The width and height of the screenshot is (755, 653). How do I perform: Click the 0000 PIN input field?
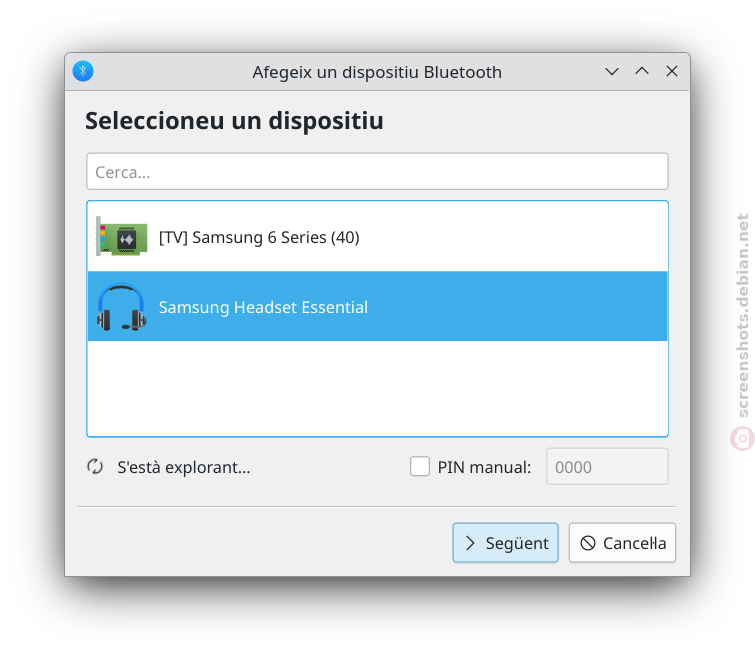click(607, 467)
